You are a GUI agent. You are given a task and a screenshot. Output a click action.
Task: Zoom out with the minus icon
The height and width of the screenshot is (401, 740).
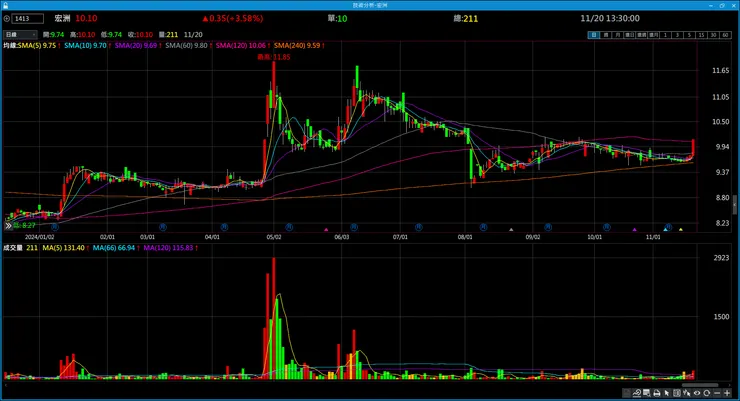click(717, 393)
